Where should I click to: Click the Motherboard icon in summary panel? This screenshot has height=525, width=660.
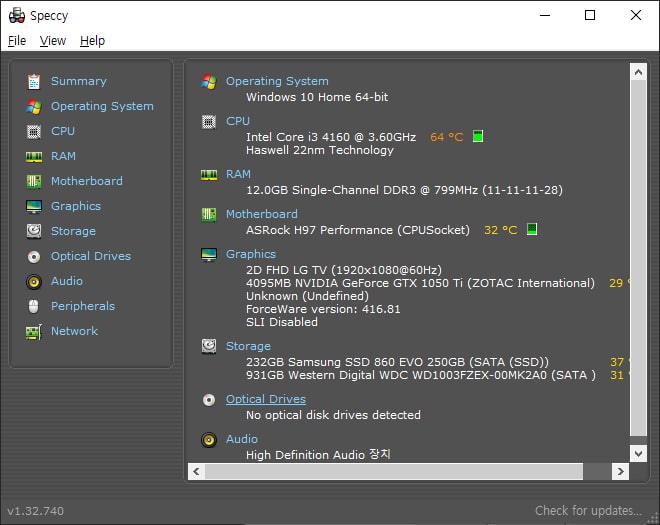coord(209,215)
